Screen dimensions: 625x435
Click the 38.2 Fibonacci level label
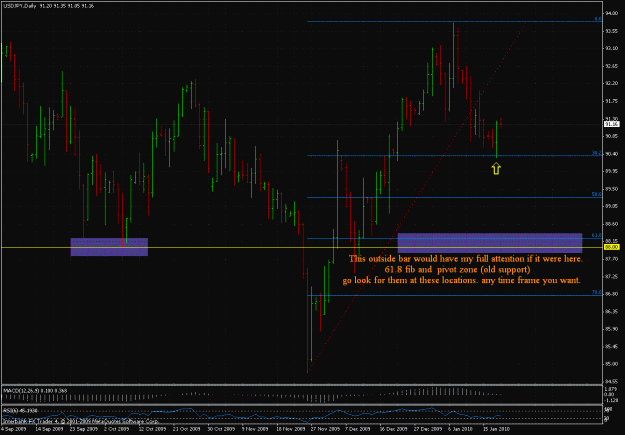click(x=597, y=153)
